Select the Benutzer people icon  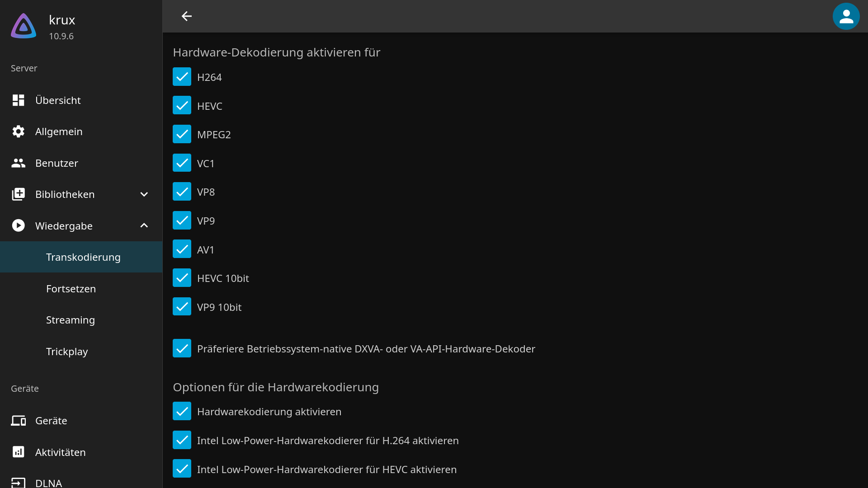point(18,163)
